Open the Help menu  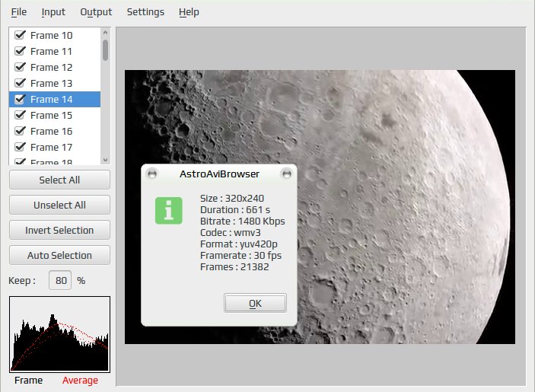(x=189, y=12)
